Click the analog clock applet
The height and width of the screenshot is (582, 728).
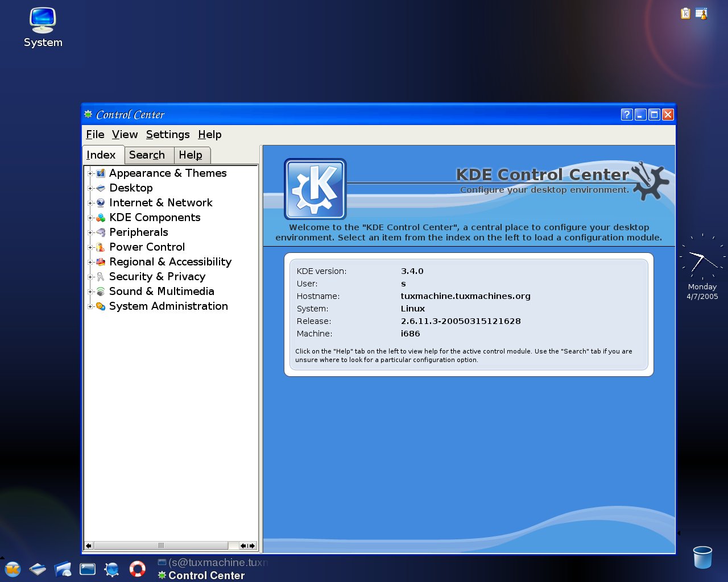click(x=702, y=257)
